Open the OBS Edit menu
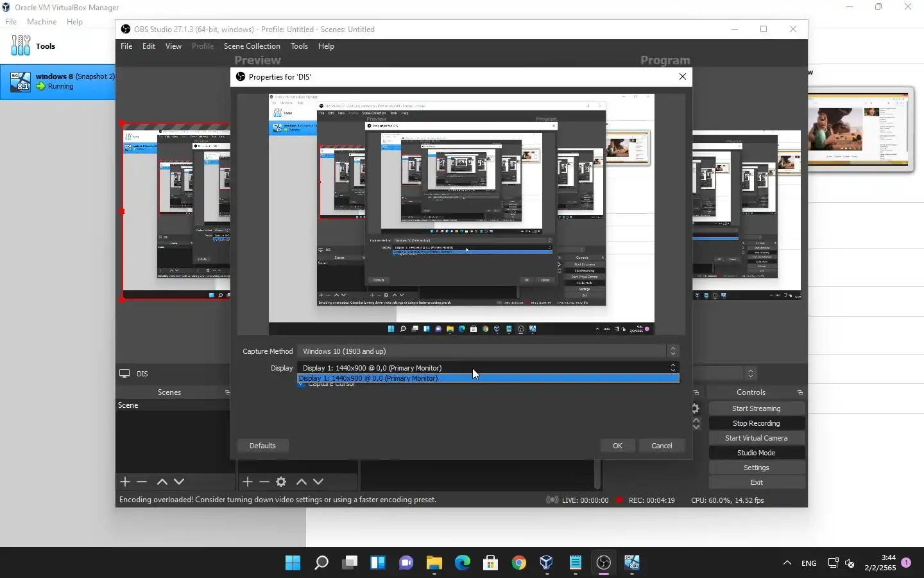Image resolution: width=924 pixels, height=578 pixels. 149,46
